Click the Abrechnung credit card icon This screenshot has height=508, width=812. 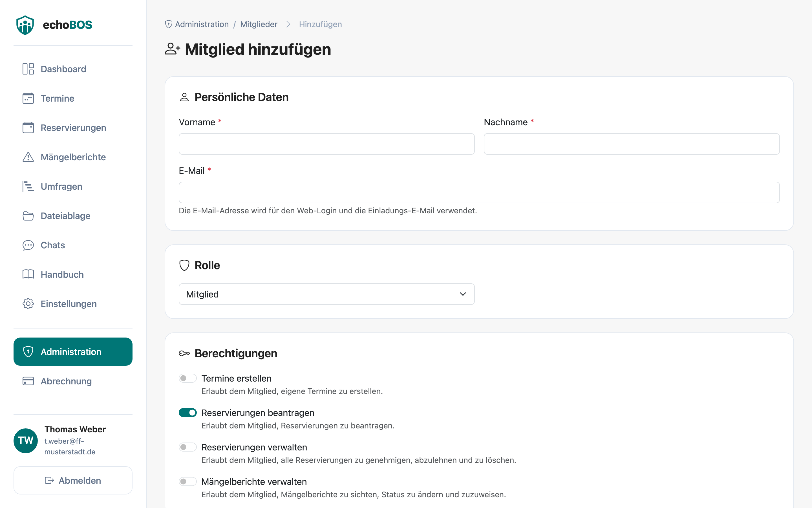(28, 381)
